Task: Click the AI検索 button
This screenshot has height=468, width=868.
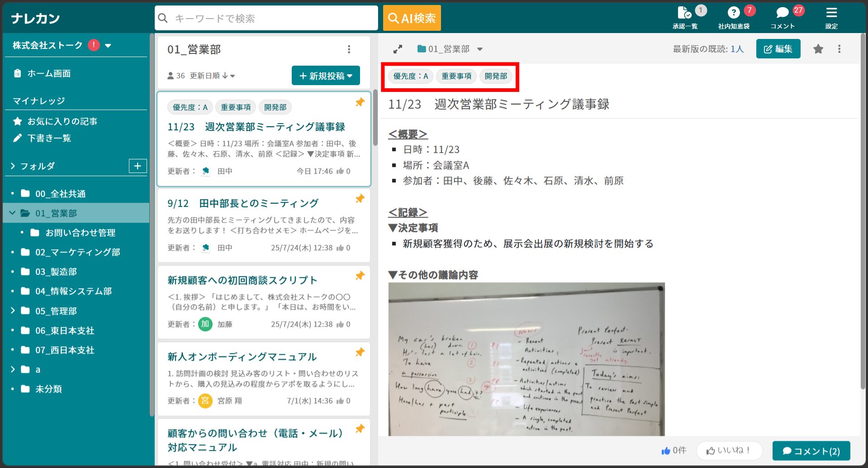Action: (x=412, y=18)
